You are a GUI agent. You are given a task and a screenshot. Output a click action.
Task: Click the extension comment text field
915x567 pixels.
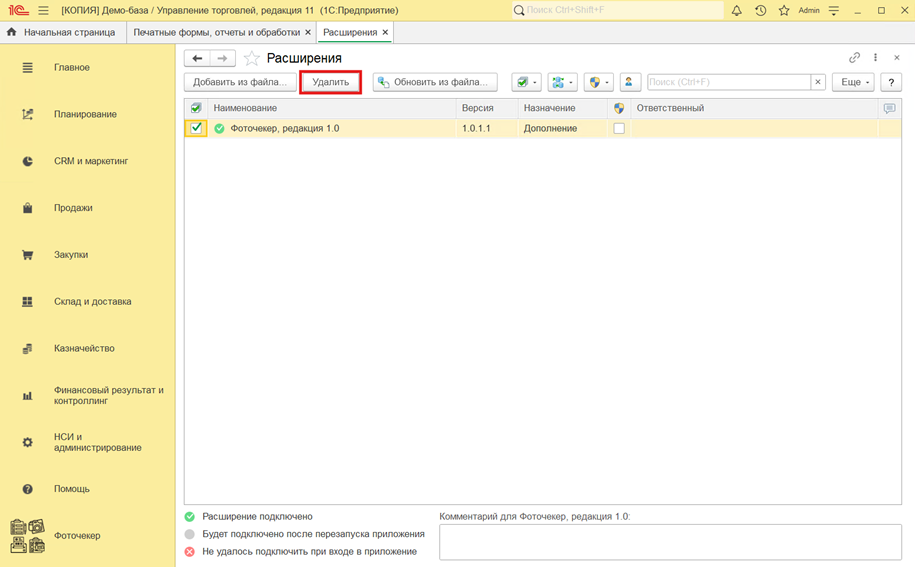pyautogui.click(x=670, y=541)
